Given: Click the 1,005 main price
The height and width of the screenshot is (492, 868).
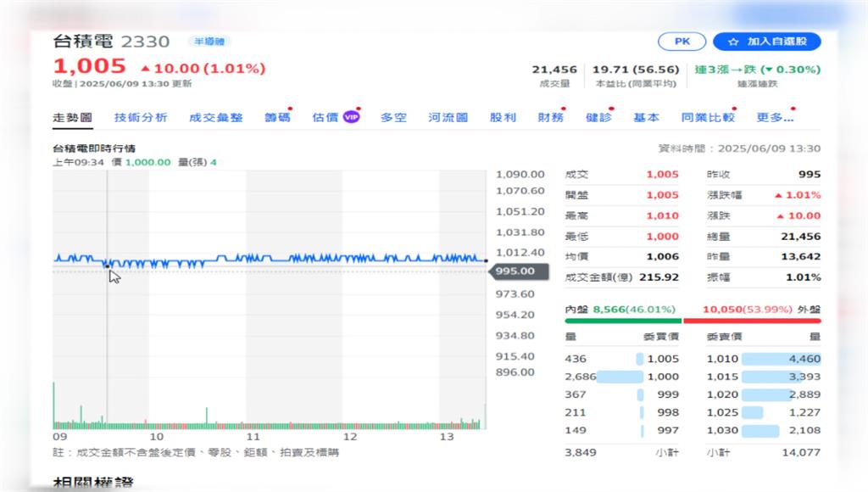Looking at the screenshot, I should click(90, 66).
